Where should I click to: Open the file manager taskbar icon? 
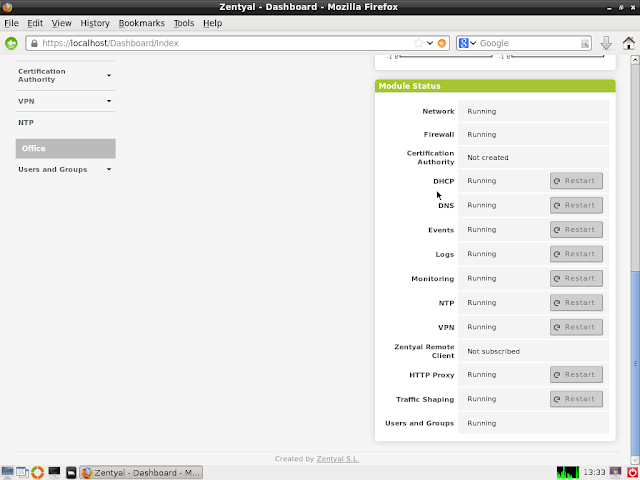(71, 472)
